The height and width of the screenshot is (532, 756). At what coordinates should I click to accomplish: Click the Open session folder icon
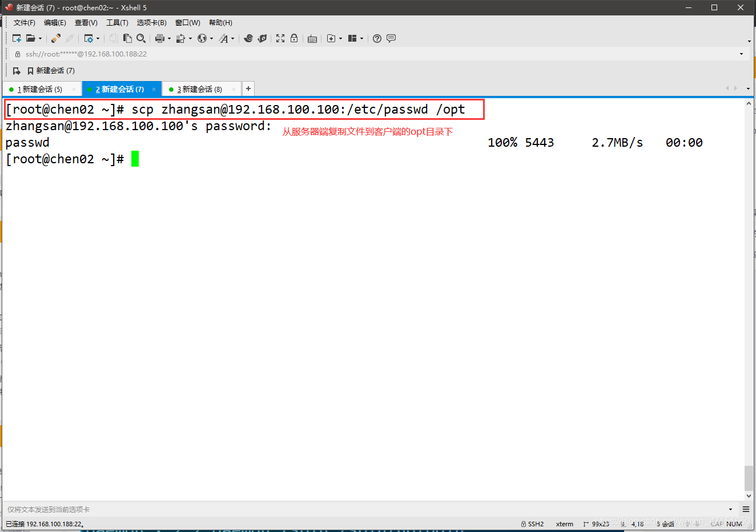click(x=30, y=38)
